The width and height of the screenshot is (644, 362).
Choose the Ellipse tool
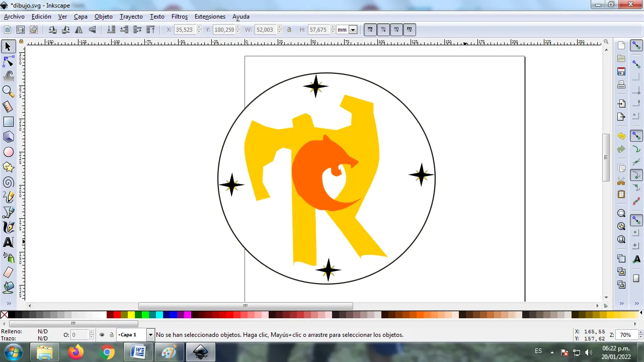click(8, 152)
